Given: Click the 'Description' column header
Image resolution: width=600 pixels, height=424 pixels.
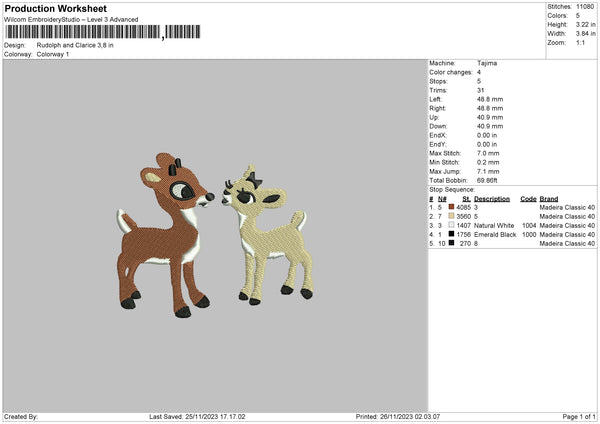Looking at the screenshot, I should 492,199.
